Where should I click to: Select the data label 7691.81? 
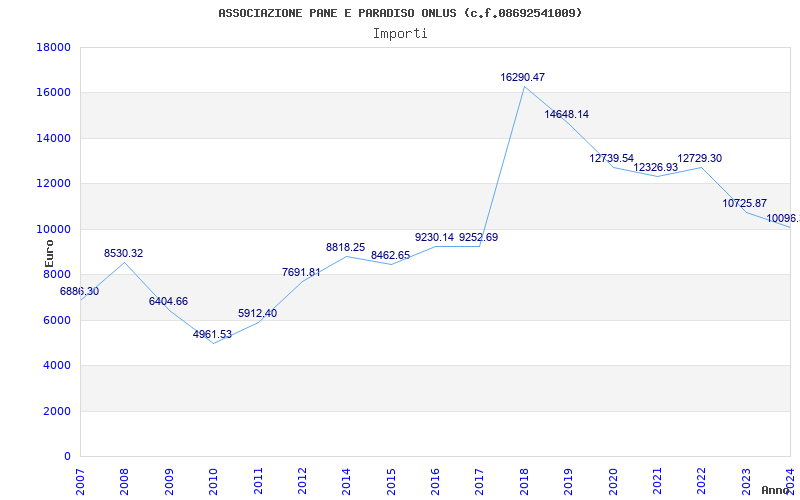click(301, 272)
